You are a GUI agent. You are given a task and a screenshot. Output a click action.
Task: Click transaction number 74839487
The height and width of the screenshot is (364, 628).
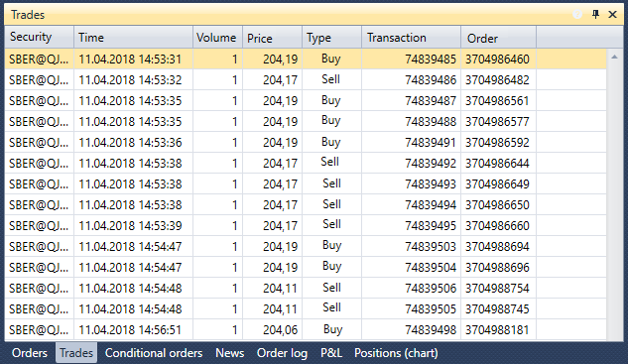pos(431,100)
